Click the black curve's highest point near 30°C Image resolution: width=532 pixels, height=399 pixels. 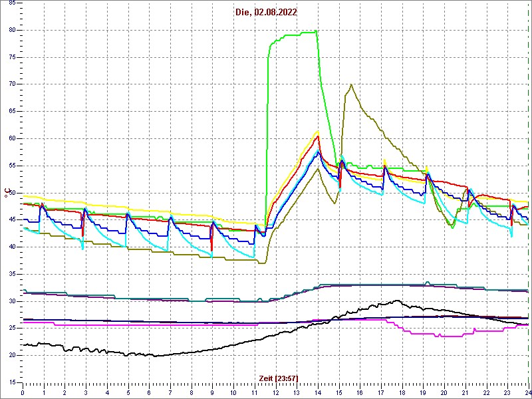click(x=398, y=301)
